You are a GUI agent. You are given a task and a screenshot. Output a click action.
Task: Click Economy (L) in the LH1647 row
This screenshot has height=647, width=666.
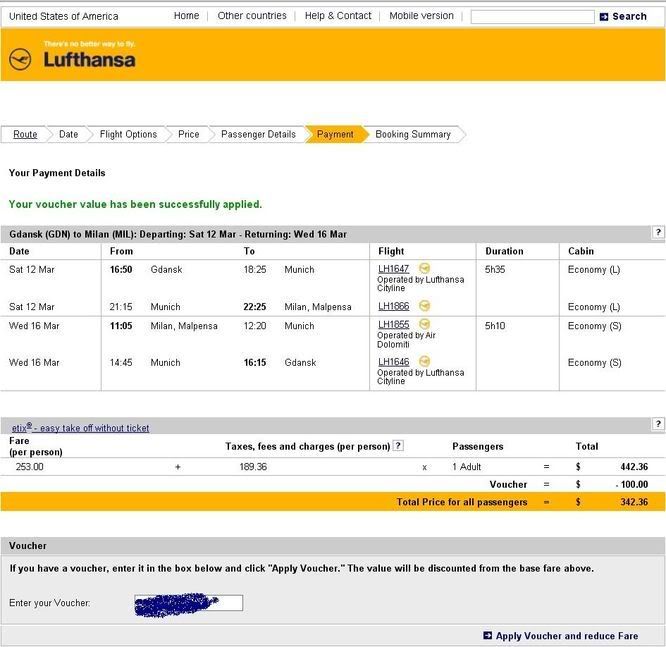coord(594,270)
